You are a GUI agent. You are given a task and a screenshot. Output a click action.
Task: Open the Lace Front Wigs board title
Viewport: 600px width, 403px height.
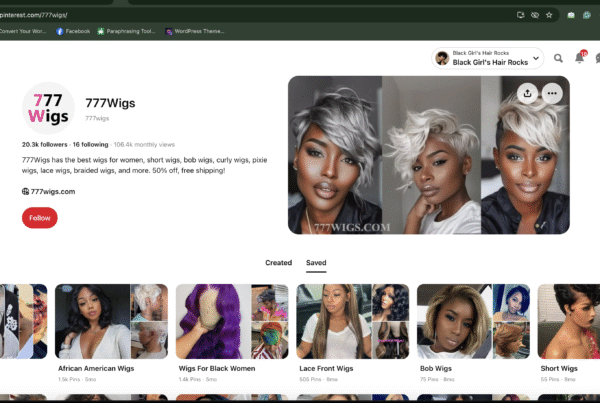pyautogui.click(x=326, y=368)
